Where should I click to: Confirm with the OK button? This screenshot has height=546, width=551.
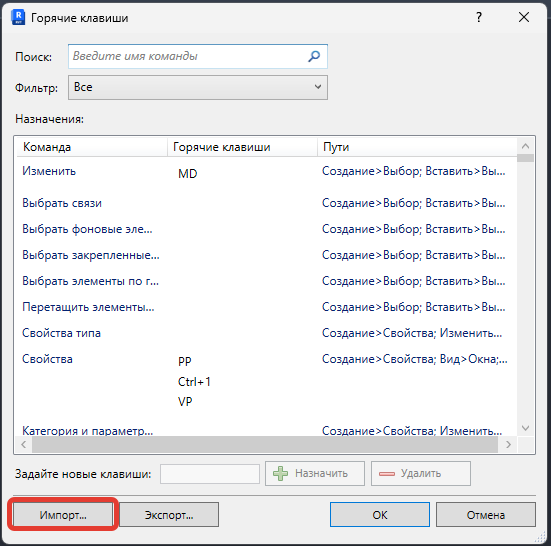point(380,515)
